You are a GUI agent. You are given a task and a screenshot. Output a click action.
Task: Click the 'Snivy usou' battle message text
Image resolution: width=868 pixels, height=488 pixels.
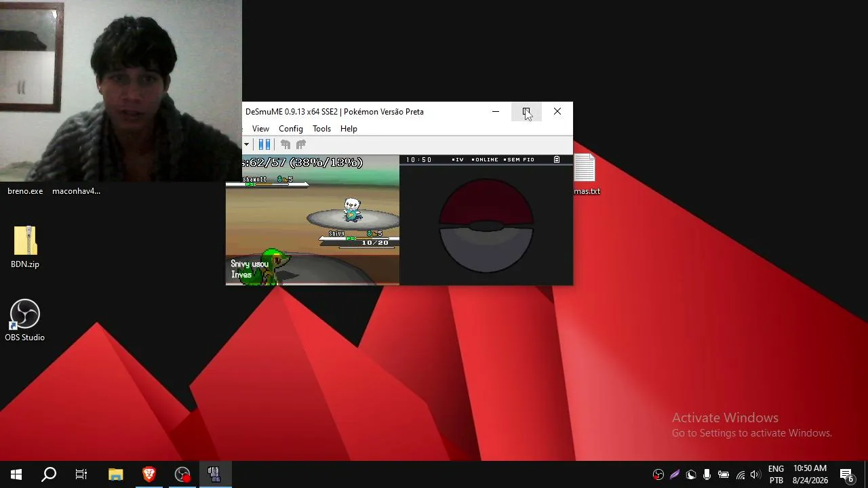[249, 264]
